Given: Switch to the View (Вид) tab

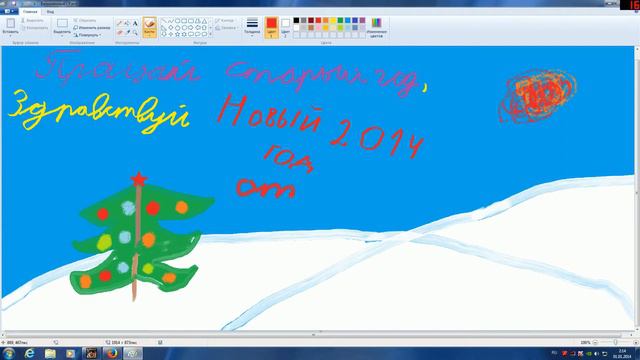Looking at the screenshot, I should tap(50, 12).
